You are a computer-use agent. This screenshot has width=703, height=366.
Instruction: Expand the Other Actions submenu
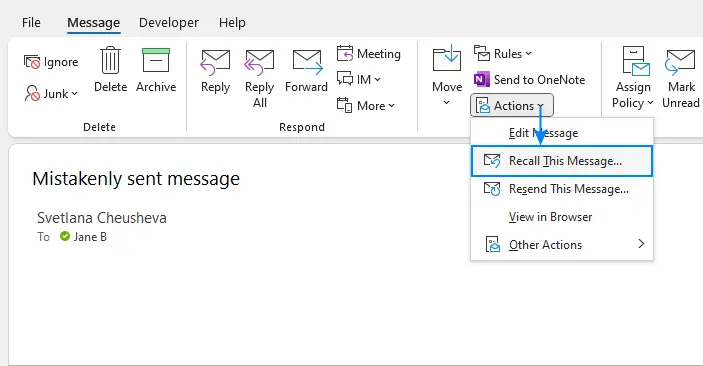click(x=562, y=244)
